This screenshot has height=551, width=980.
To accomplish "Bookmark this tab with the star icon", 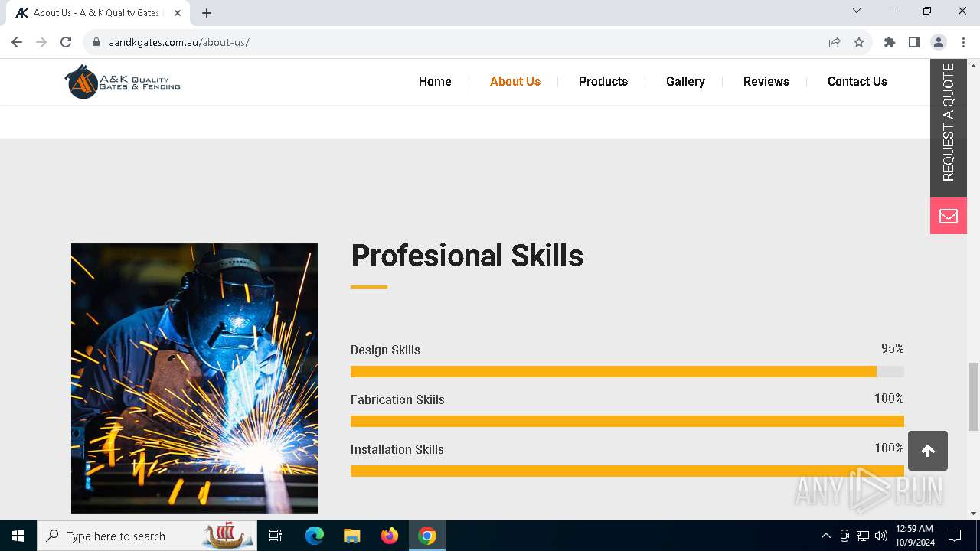I will coord(859,42).
